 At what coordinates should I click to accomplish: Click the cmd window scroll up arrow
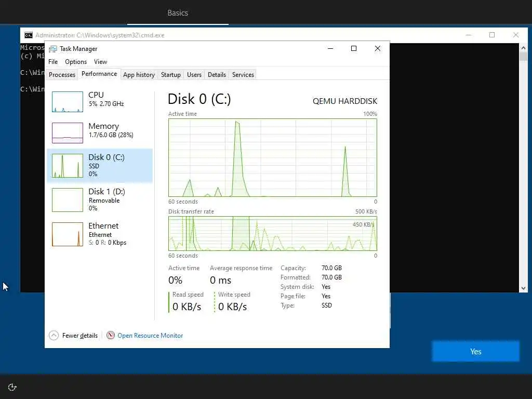(x=523, y=48)
